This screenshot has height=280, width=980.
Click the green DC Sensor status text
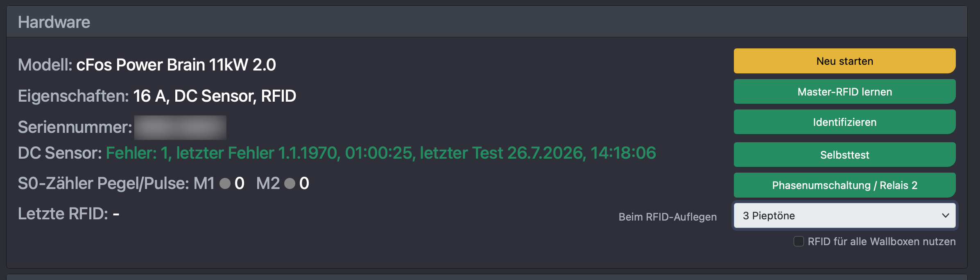click(x=381, y=153)
